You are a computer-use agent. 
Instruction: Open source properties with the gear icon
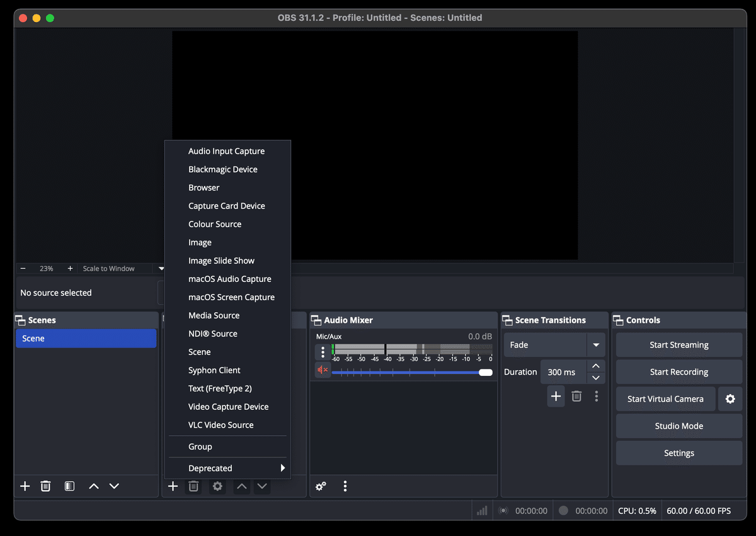[x=217, y=486]
